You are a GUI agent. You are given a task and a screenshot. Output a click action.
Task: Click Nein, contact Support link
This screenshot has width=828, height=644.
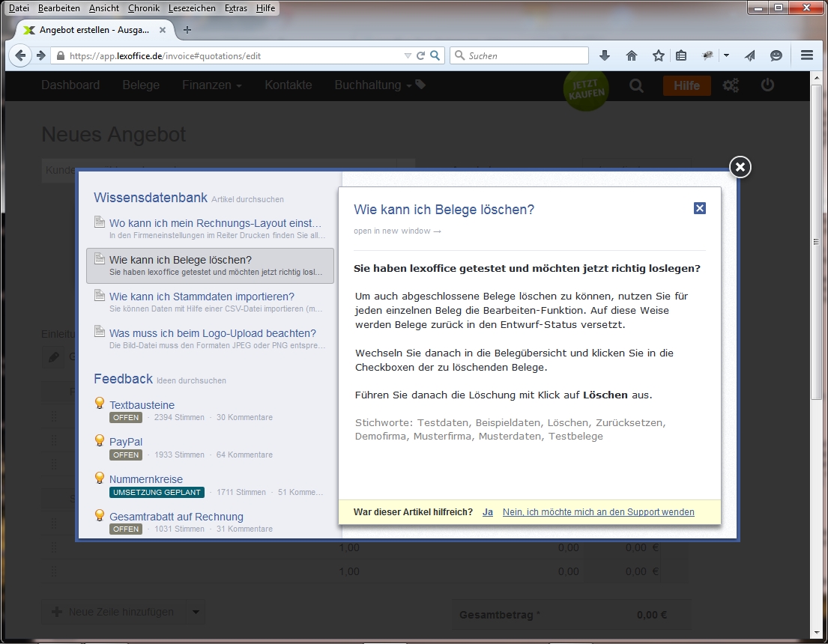(x=598, y=512)
